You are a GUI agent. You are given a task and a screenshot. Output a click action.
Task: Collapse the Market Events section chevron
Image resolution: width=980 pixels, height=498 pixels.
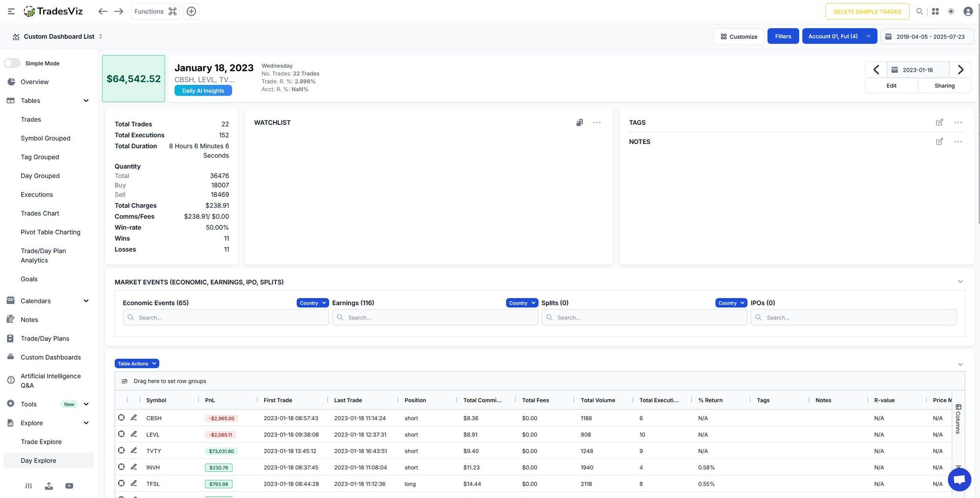click(960, 282)
